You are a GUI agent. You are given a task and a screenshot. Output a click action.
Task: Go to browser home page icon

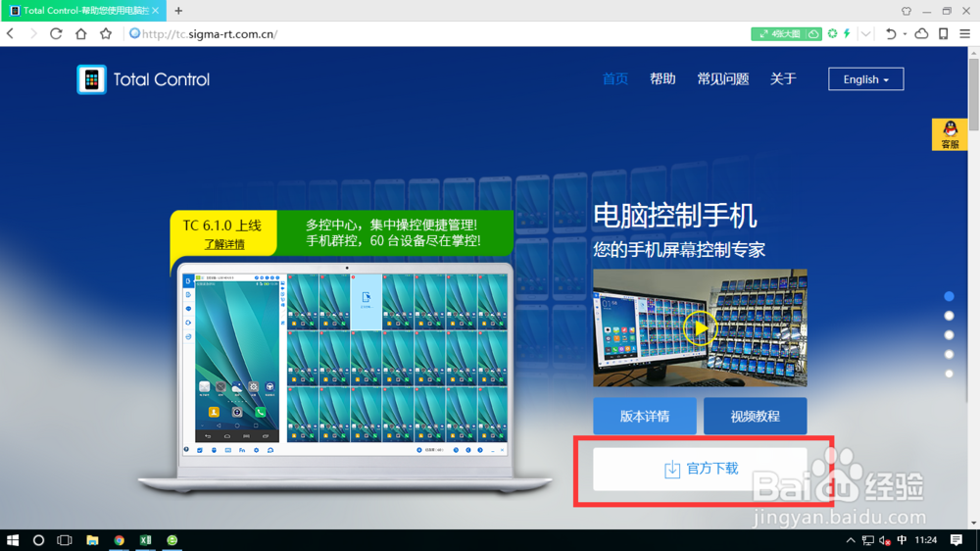point(80,33)
